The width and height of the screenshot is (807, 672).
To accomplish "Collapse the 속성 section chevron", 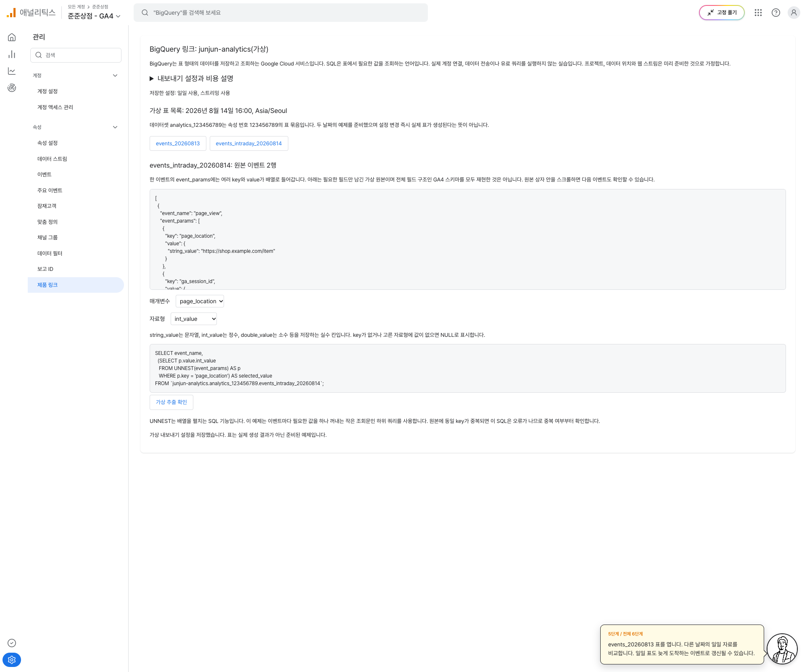I will pyautogui.click(x=115, y=127).
